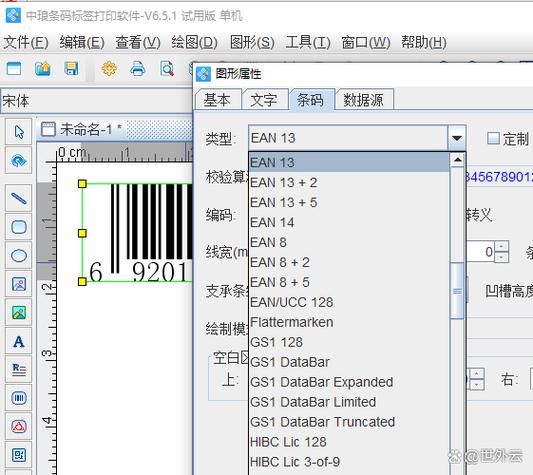Choose EAN 8 + 5 option
This screenshot has height=475, width=533.
349,282
